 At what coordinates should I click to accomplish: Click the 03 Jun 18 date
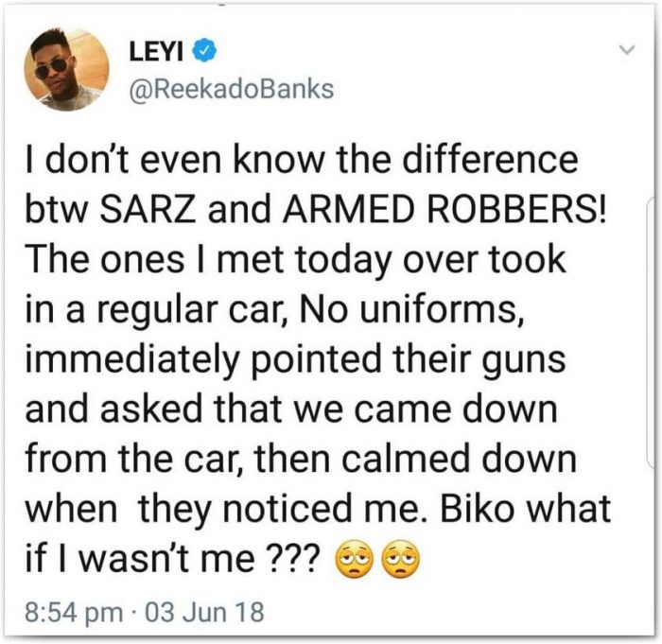click(x=204, y=612)
